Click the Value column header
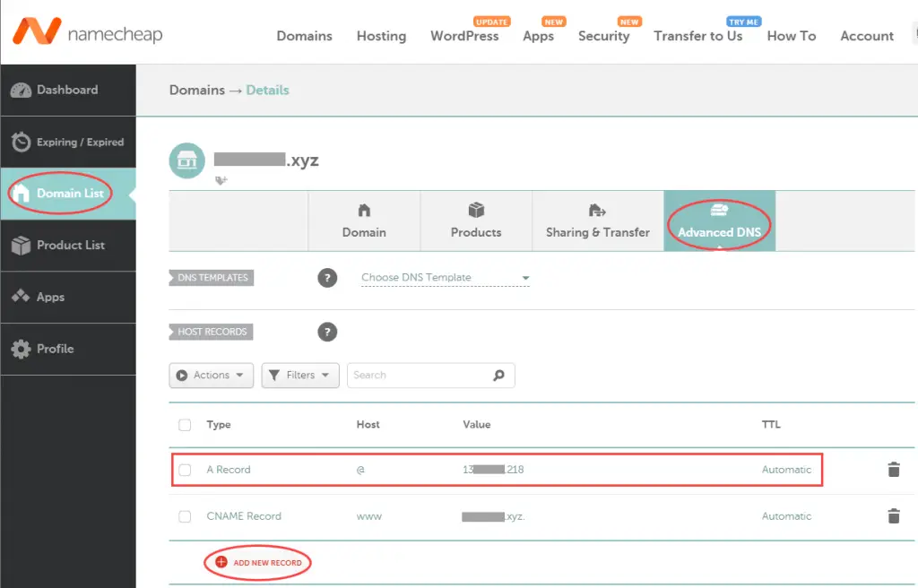This screenshot has width=918, height=588. [x=477, y=425]
